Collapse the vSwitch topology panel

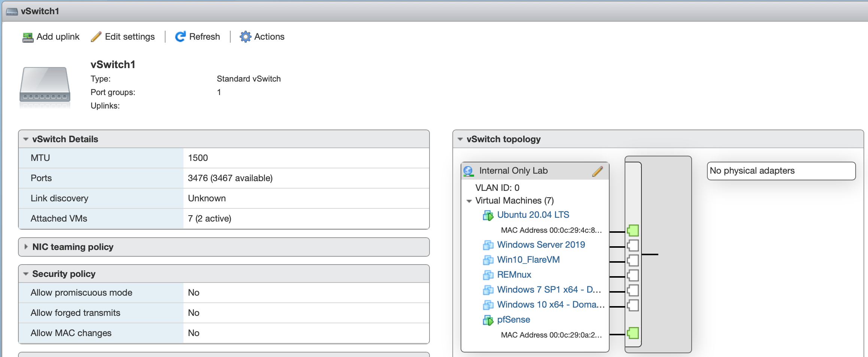[460, 139]
